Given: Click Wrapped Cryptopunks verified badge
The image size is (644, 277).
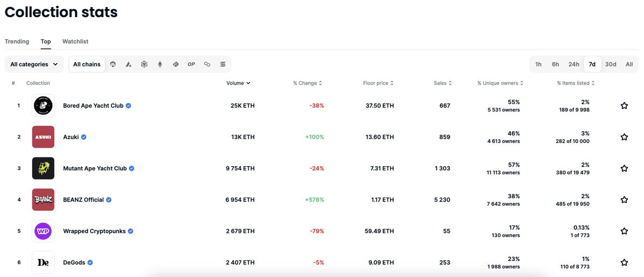Looking at the screenshot, I should tap(130, 231).
